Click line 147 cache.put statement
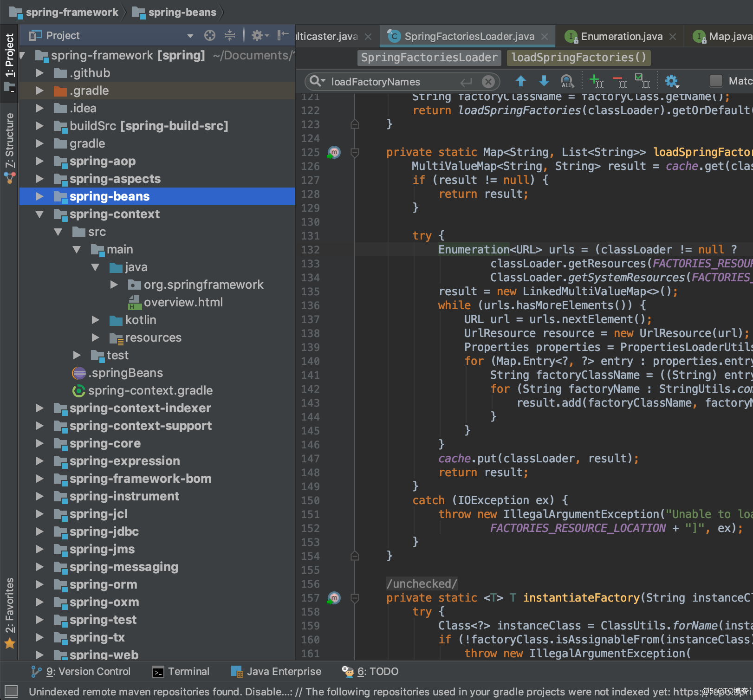753x700 pixels. click(x=539, y=459)
